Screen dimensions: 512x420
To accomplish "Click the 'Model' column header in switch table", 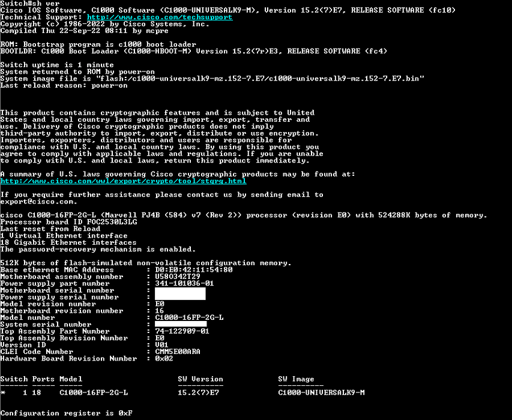I will coord(71,380).
